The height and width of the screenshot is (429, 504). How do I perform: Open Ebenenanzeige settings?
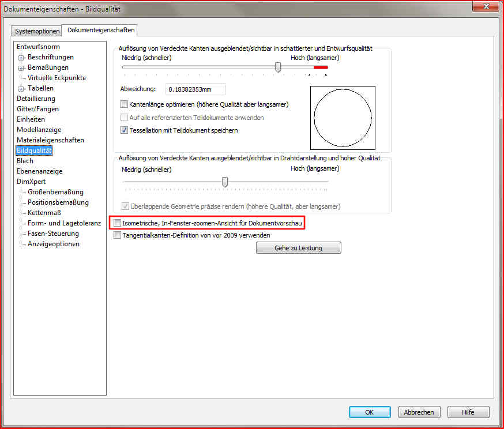40,171
